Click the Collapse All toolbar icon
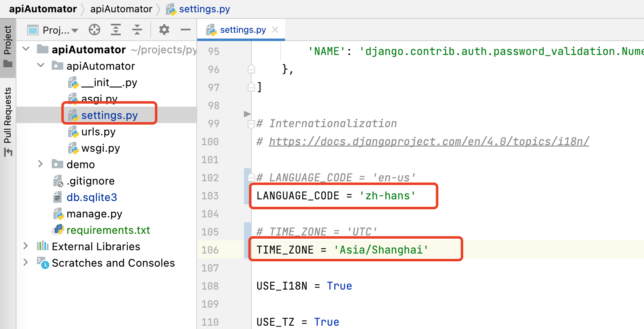 tap(137, 30)
